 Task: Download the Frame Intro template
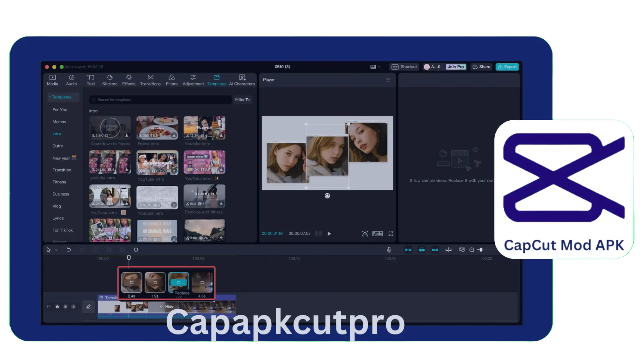click(x=174, y=135)
